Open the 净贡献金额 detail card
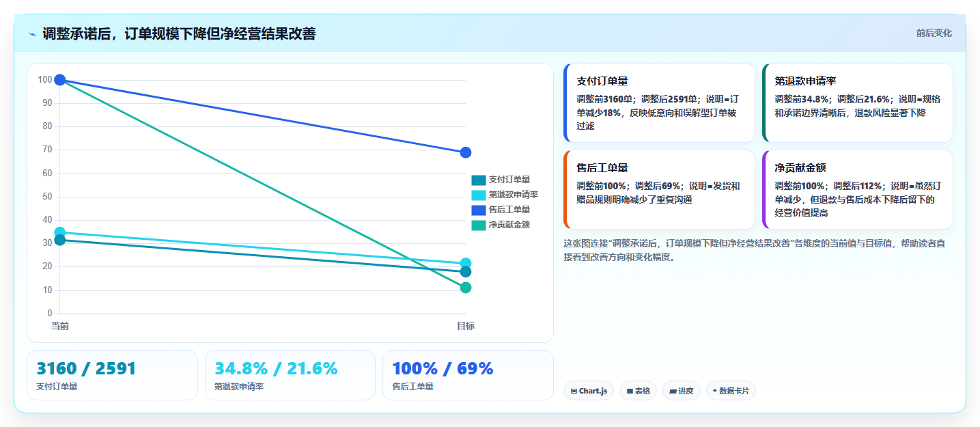Viewport: 980px width, 427px height. click(x=857, y=189)
